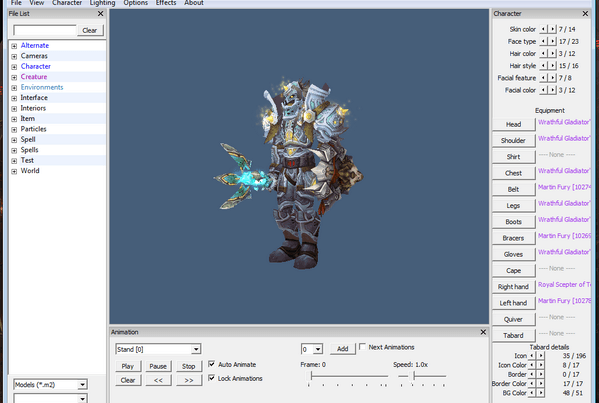Enable the Next Animations checkbox
The image size is (599, 403).
(x=363, y=346)
